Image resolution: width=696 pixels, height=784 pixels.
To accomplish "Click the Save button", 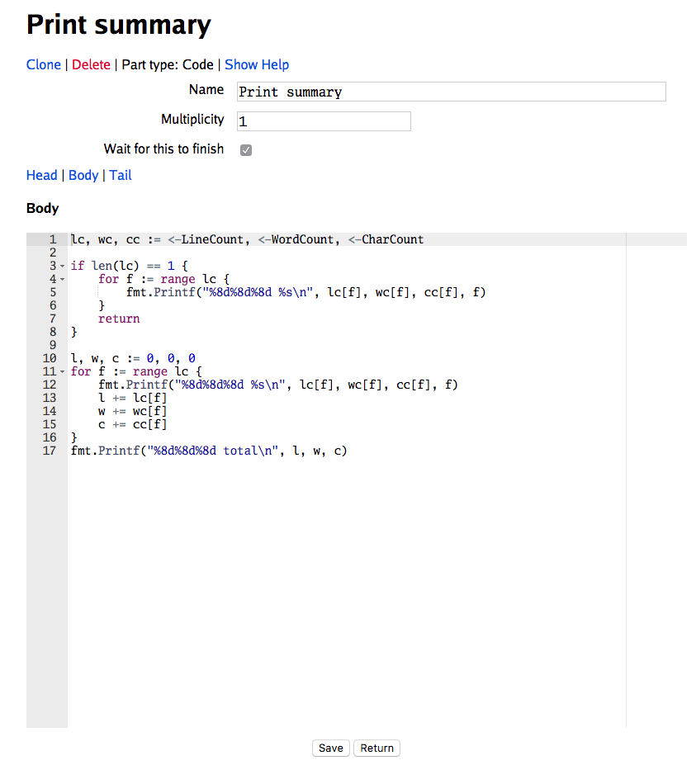I will click(x=331, y=748).
